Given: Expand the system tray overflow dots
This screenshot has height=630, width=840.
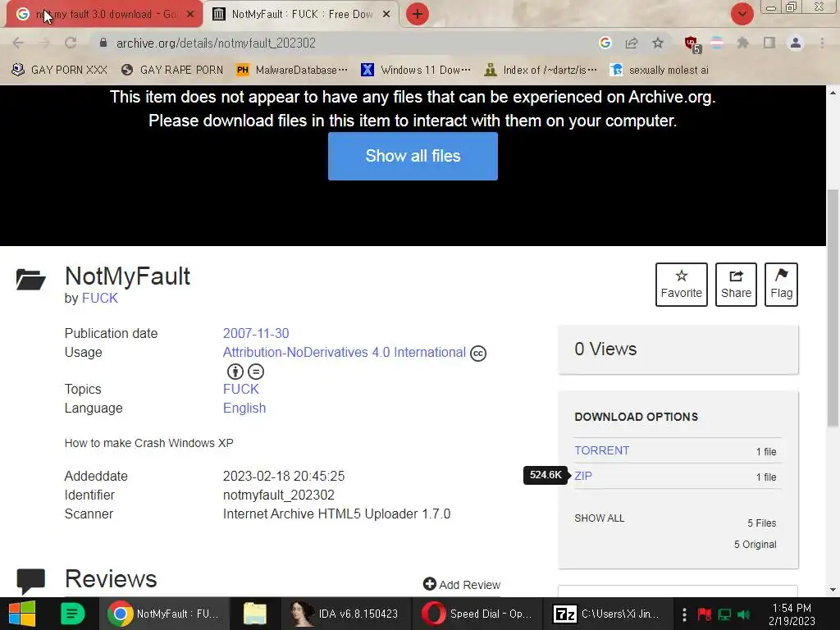Looking at the screenshot, I should coord(684,614).
